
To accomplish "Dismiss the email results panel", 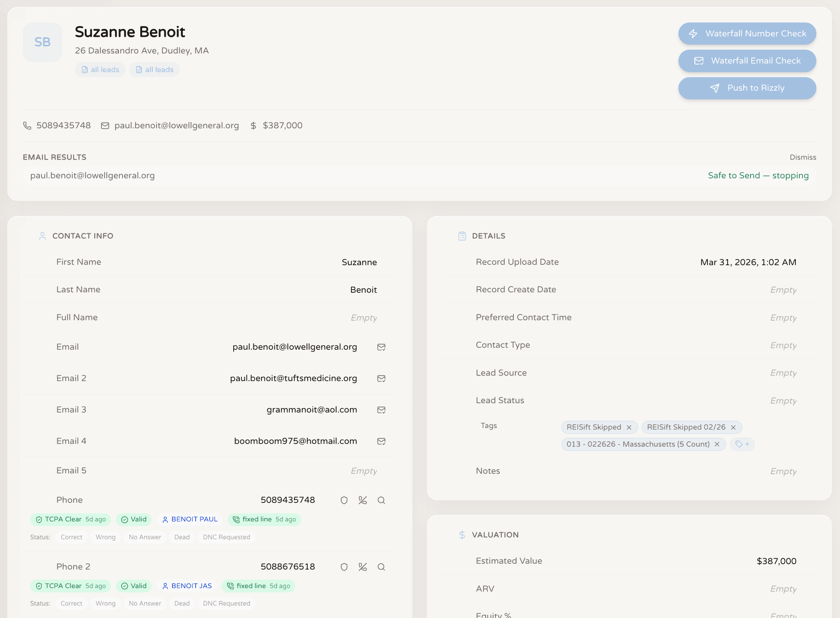I will coord(803,157).
